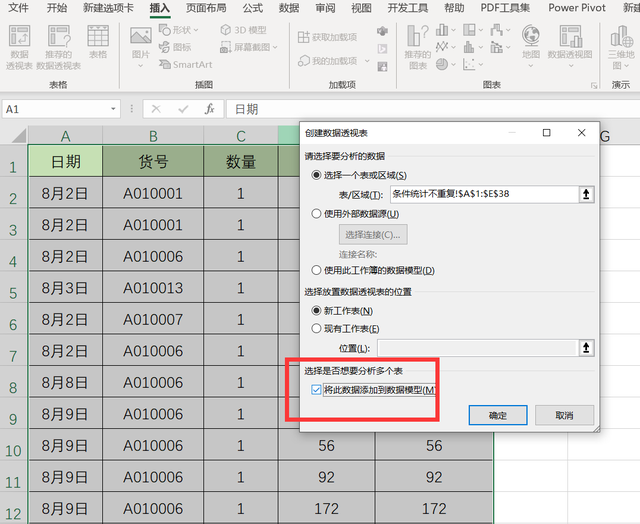
Task: Click the Maps chart globe icon
Action: tap(531, 36)
